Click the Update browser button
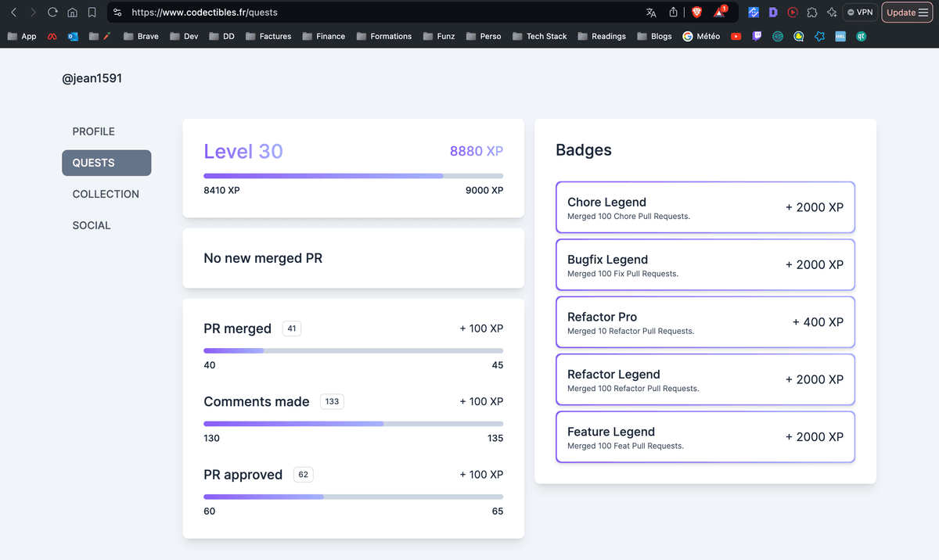 (907, 13)
